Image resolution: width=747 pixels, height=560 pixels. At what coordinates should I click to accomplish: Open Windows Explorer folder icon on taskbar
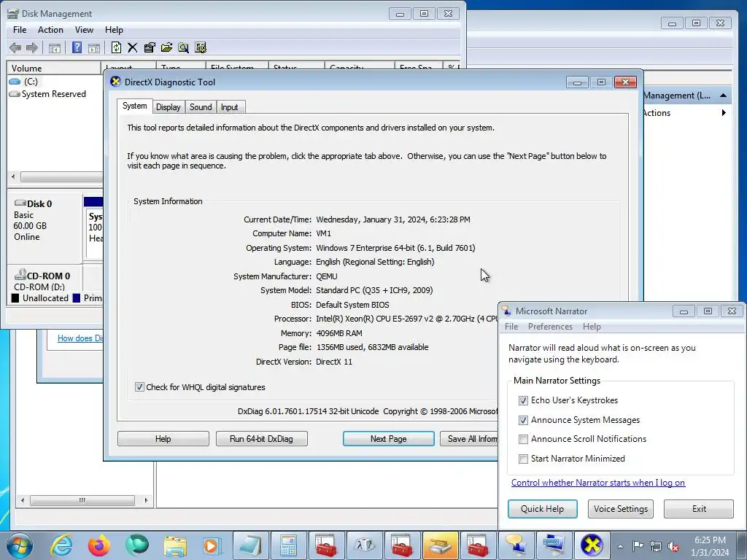coord(174,545)
